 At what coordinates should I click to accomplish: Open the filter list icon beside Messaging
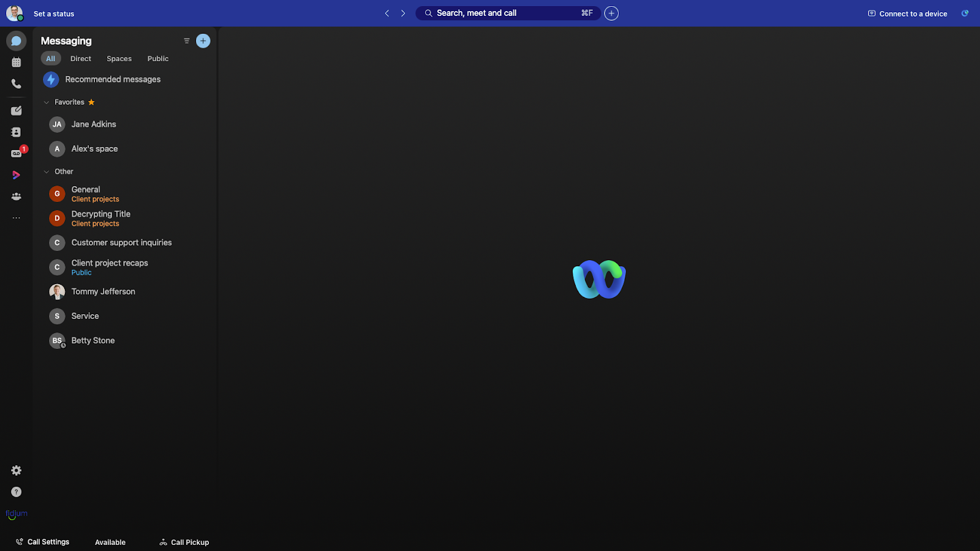187,41
